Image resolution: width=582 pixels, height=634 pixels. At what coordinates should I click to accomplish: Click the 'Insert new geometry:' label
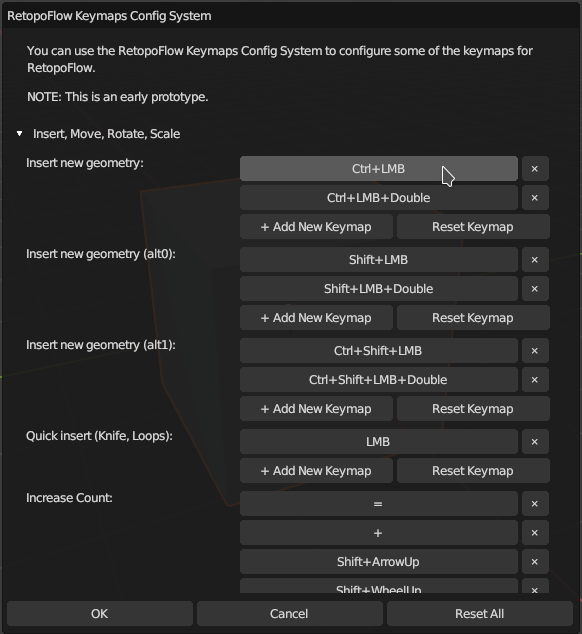[x=85, y=163]
